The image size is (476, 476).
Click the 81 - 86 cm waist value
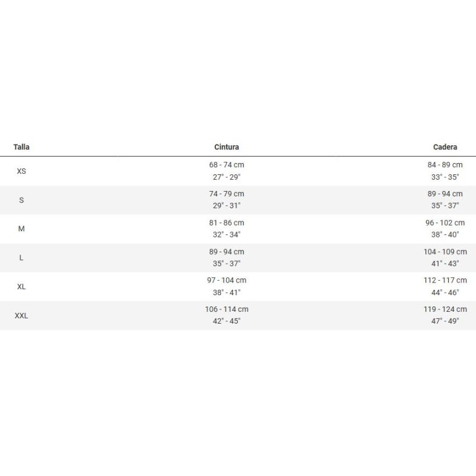tap(227, 223)
